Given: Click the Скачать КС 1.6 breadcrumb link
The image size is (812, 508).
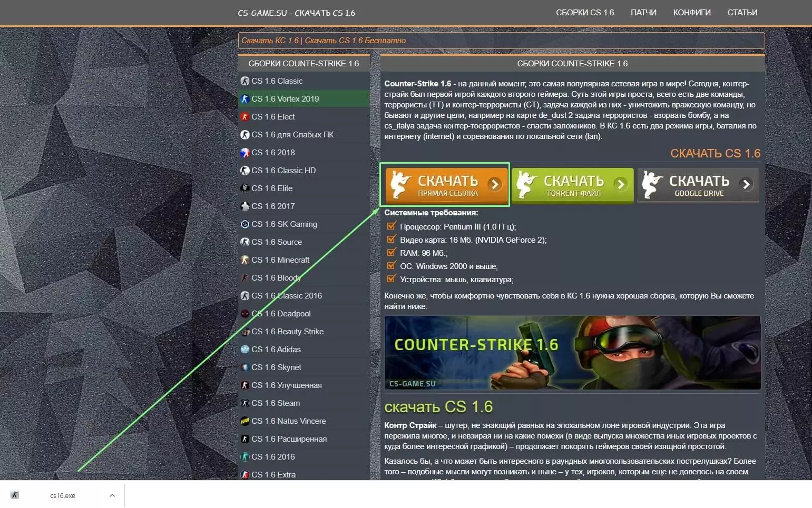Looking at the screenshot, I should 270,41.
